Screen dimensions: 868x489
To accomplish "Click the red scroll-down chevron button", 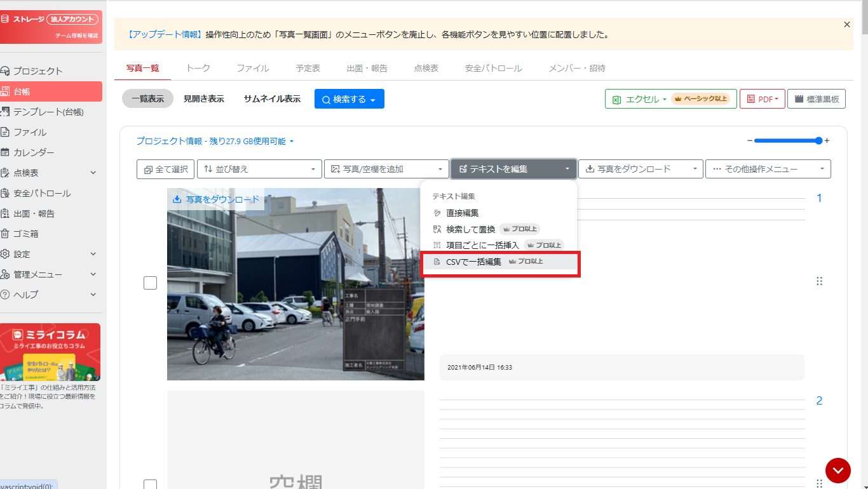I will tap(838, 471).
